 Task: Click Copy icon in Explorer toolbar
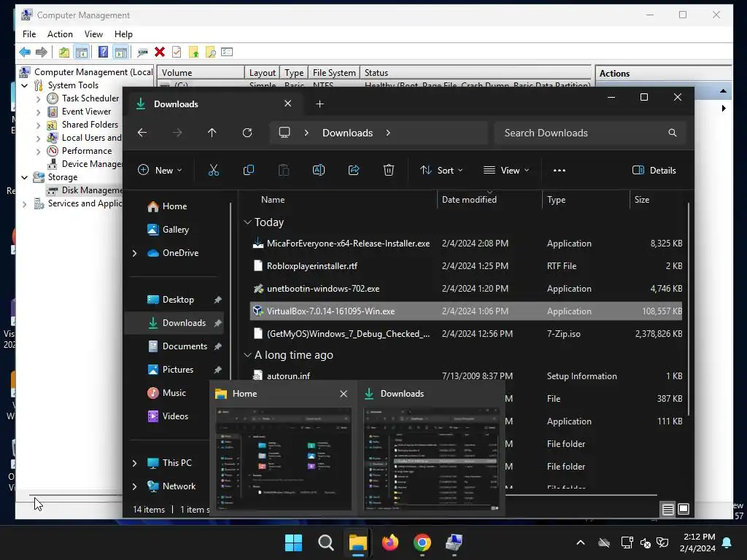[x=249, y=170]
